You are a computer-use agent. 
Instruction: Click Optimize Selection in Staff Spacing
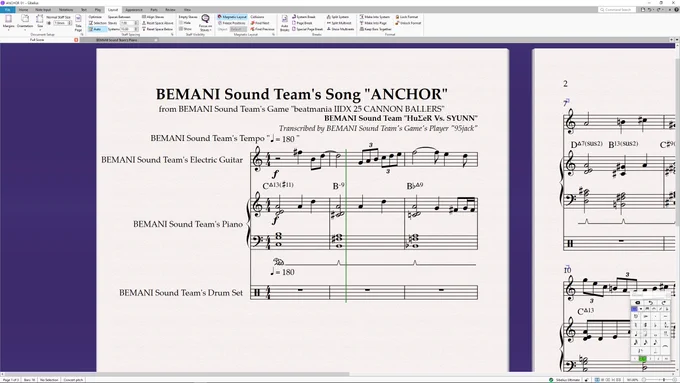click(98, 23)
